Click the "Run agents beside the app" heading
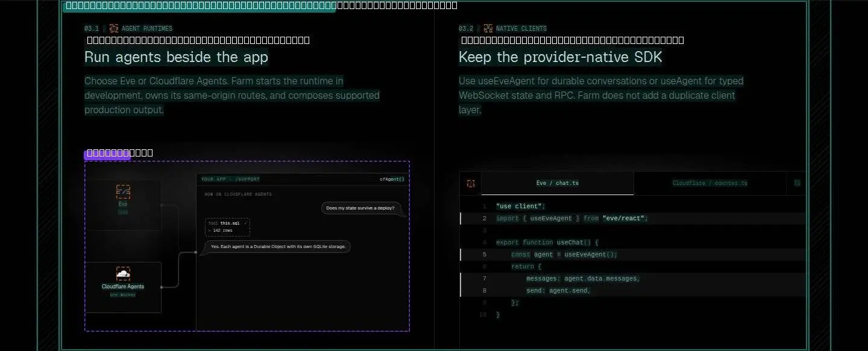The width and height of the screenshot is (868, 351). pyautogui.click(x=176, y=57)
